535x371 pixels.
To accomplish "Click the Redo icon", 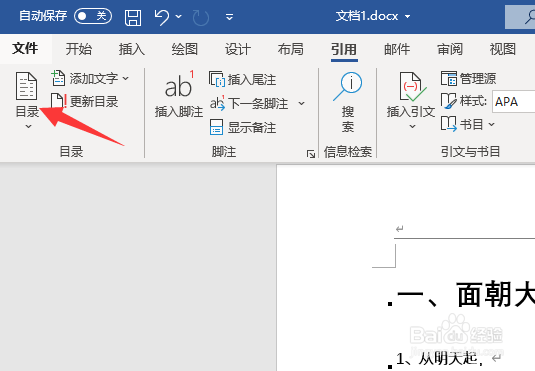I will pyautogui.click(x=201, y=17).
